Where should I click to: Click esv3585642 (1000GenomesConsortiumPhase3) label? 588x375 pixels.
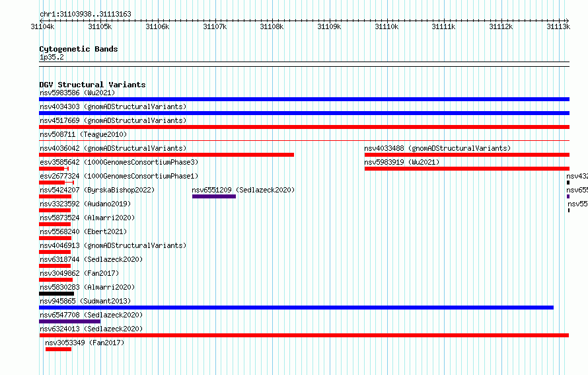[x=119, y=162]
